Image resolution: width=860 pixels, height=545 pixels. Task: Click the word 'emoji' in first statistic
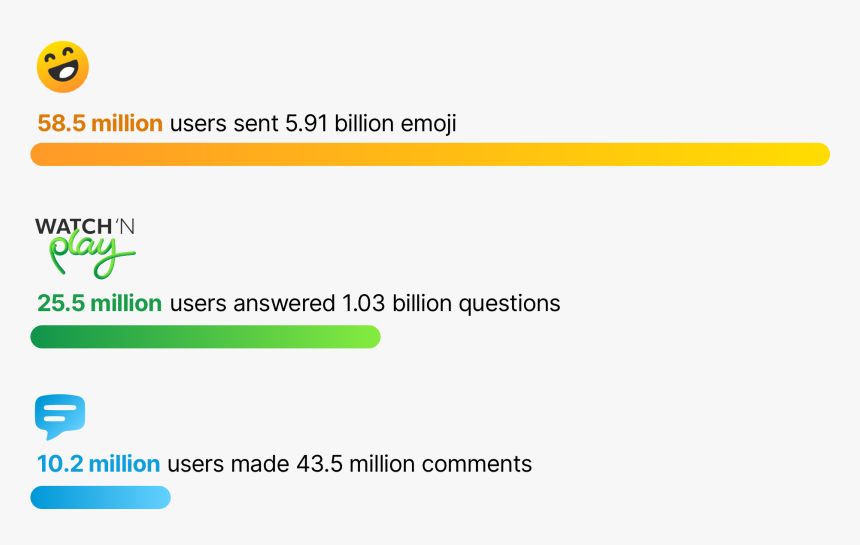(429, 124)
